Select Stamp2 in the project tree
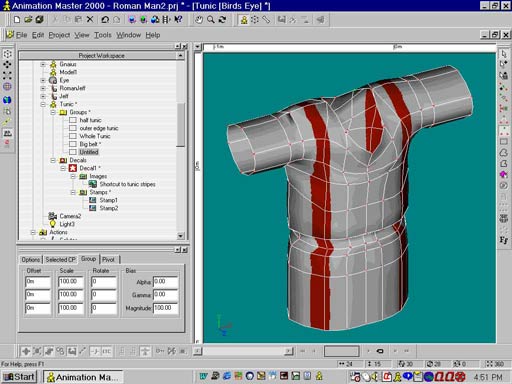This screenshot has height=384, width=512. 109,208
